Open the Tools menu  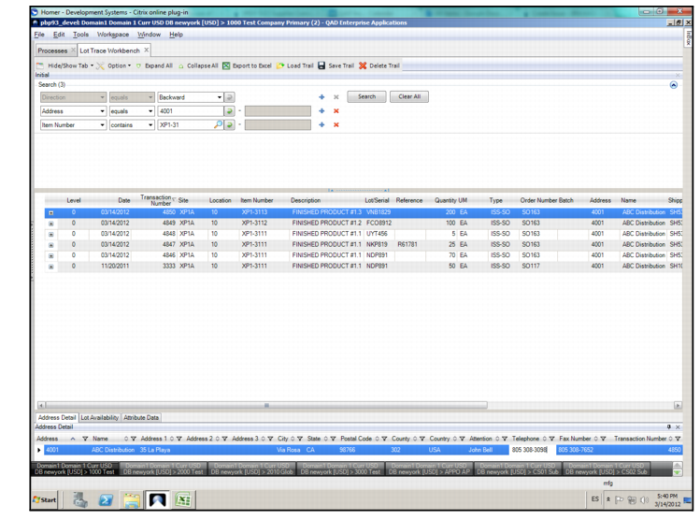click(x=81, y=34)
